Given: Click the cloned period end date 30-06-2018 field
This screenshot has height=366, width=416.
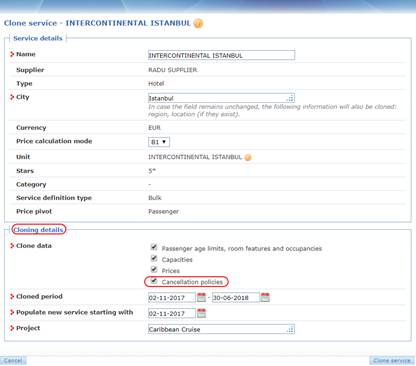Looking at the screenshot, I should coord(236,297).
